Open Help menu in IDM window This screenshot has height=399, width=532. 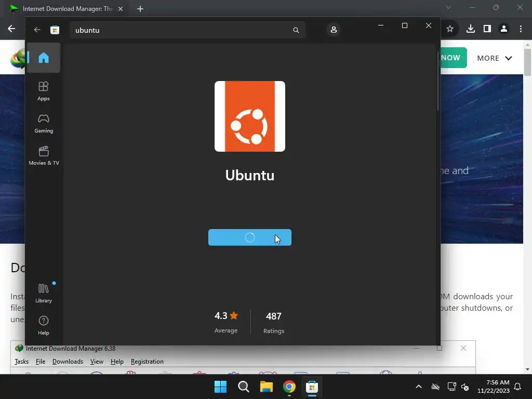117,362
